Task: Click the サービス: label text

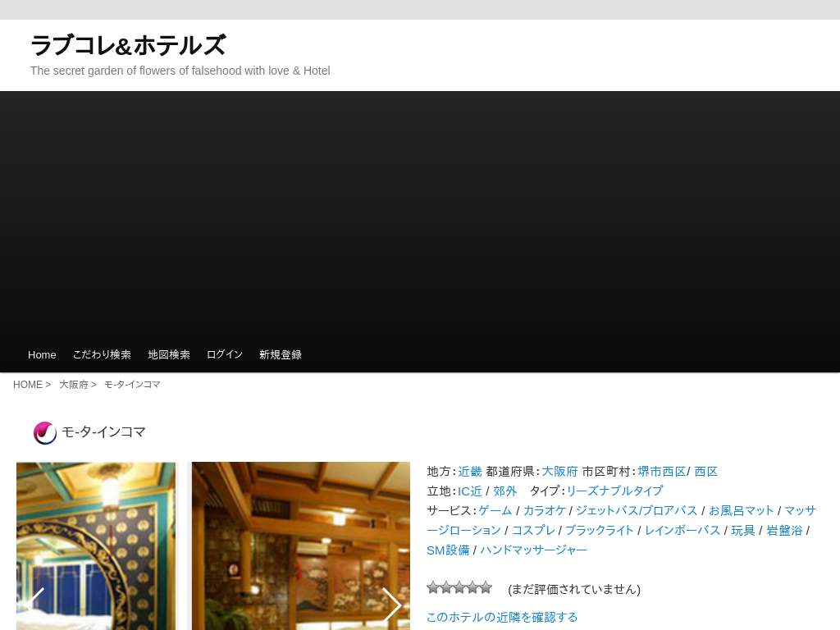Action: click(x=452, y=511)
